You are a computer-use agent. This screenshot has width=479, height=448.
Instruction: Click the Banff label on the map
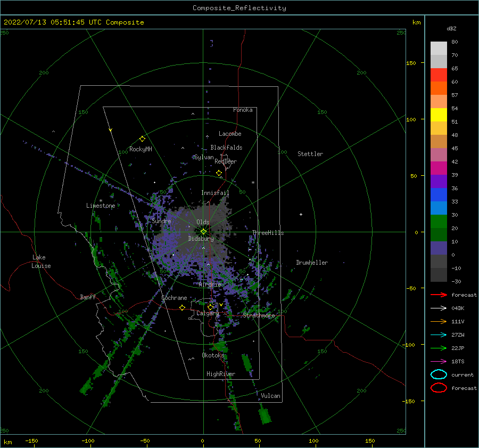coord(88,297)
